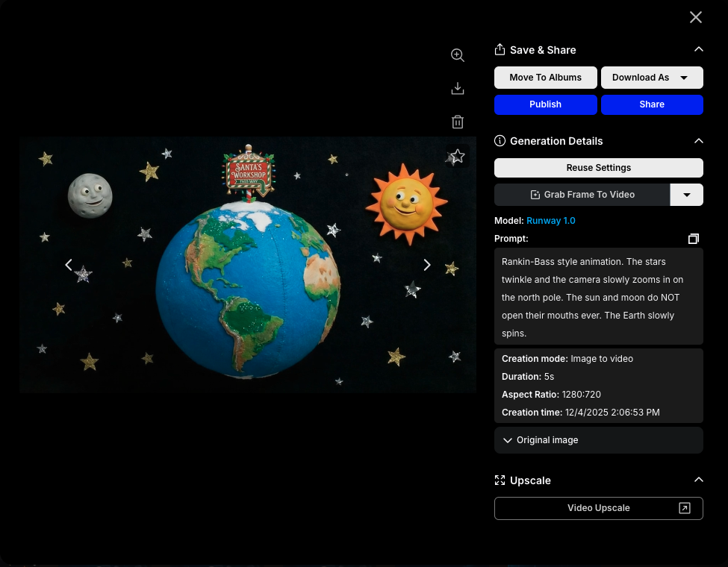Click the prompt text box
Screen dimensions: 728x567
pyautogui.click(x=599, y=296)
